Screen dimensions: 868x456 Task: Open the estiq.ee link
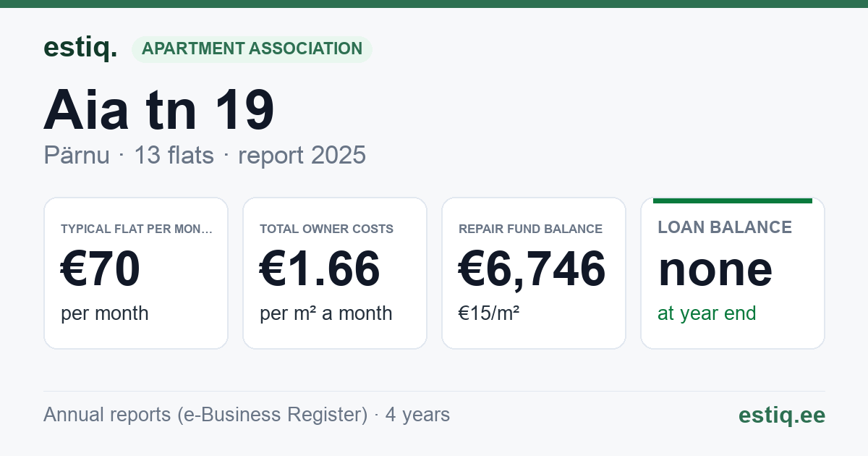[782, 415]
